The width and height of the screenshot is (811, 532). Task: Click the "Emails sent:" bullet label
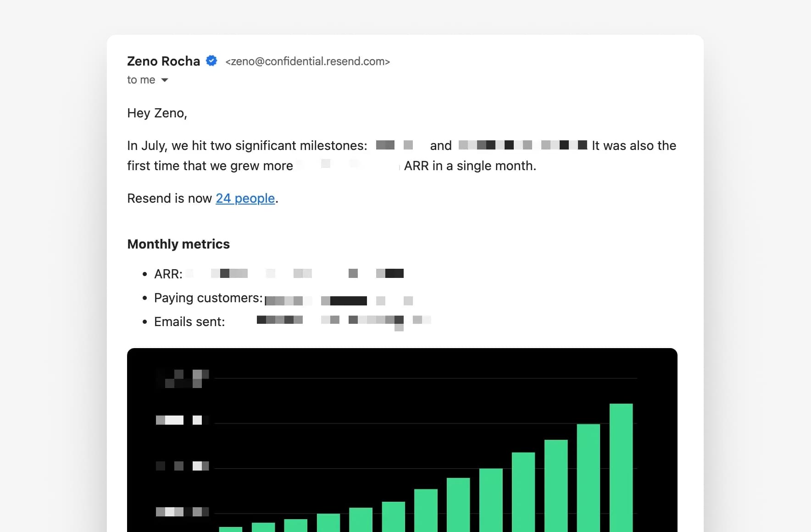pyautogui.click(x=189, y=322)
